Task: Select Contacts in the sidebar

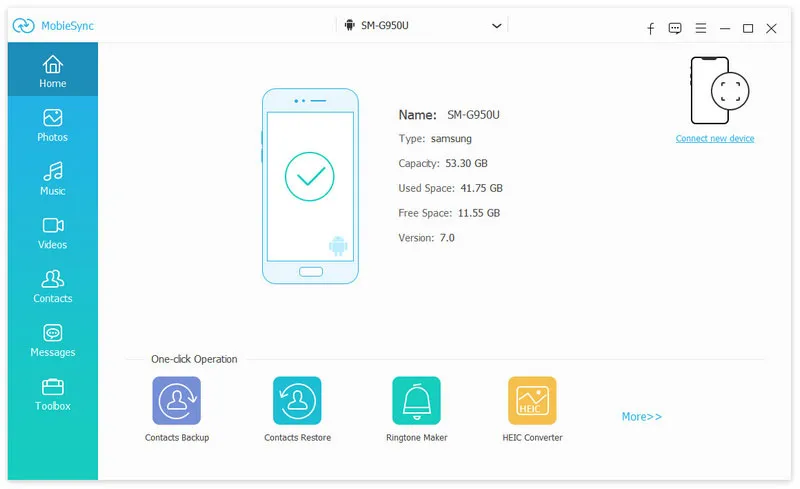Action: point(53,287)
